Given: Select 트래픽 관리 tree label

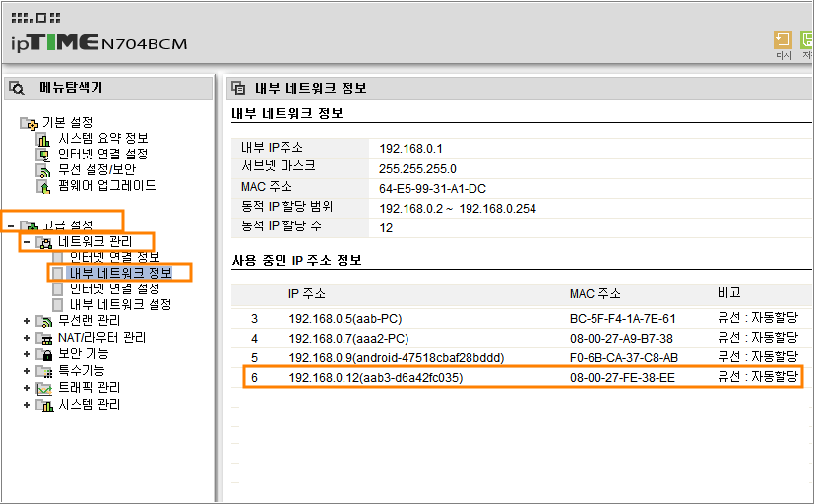Looking at the screenshot, I should click(89, 387).
